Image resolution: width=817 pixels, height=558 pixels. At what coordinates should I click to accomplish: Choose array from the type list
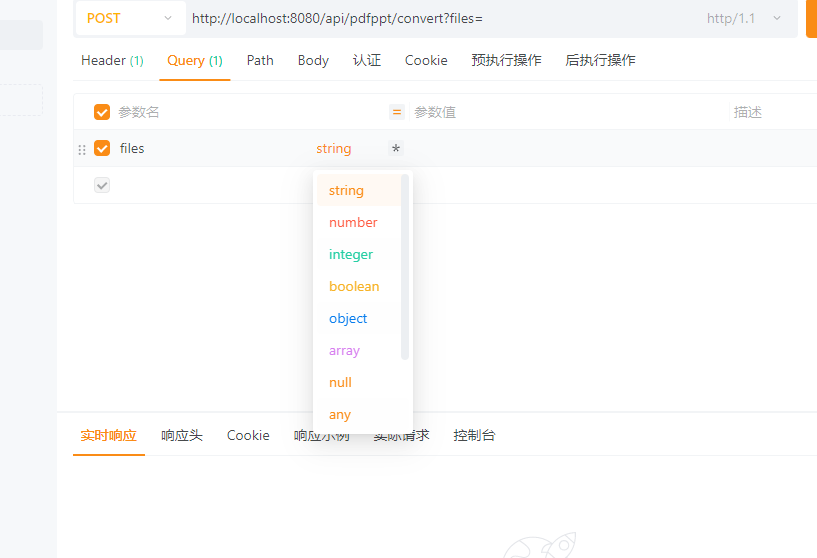pos(359,351)
